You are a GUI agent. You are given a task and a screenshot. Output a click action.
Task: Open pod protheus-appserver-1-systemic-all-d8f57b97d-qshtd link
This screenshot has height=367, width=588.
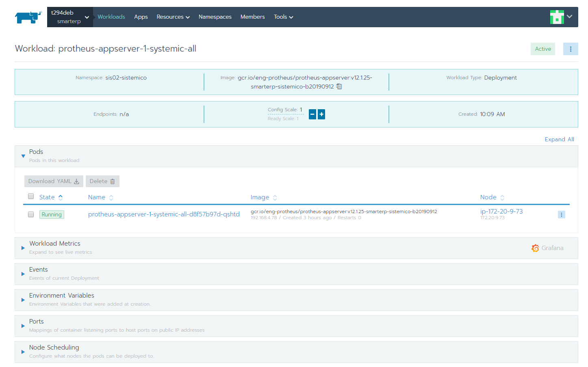point(164,214)
